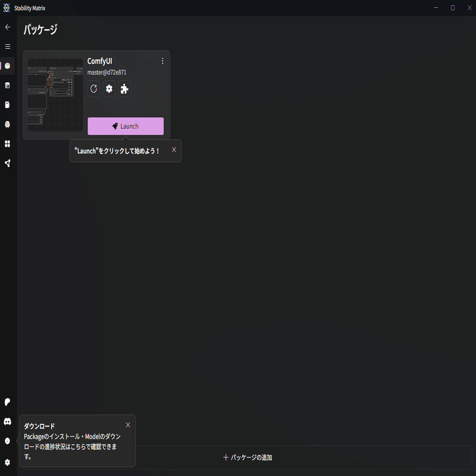Screen dimensions: 476x476
Task: Open the Checkpoint Manager sidebar icon
Action: (8, 105)
